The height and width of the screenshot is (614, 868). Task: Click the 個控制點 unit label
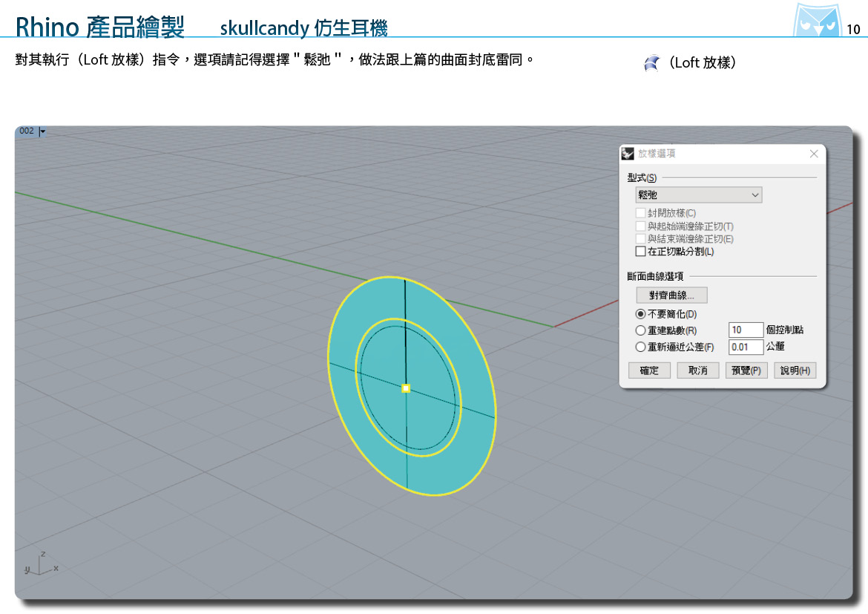point(785,330)
